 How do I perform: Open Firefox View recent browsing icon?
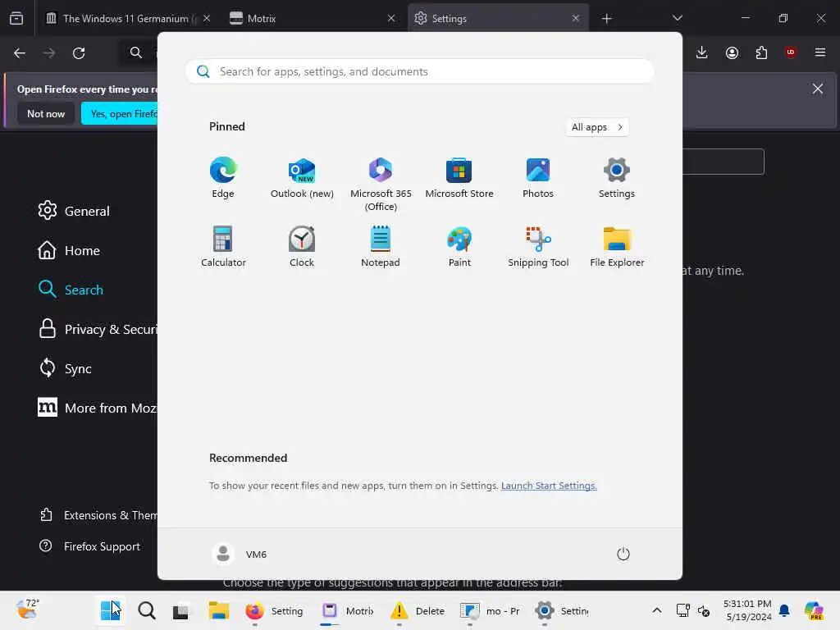coord(16,18)
